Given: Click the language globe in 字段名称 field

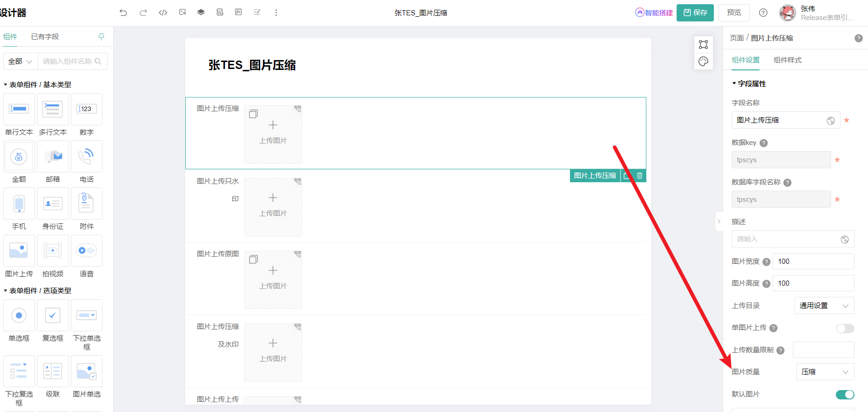Looking at the screenshot, I should [831, 121].
